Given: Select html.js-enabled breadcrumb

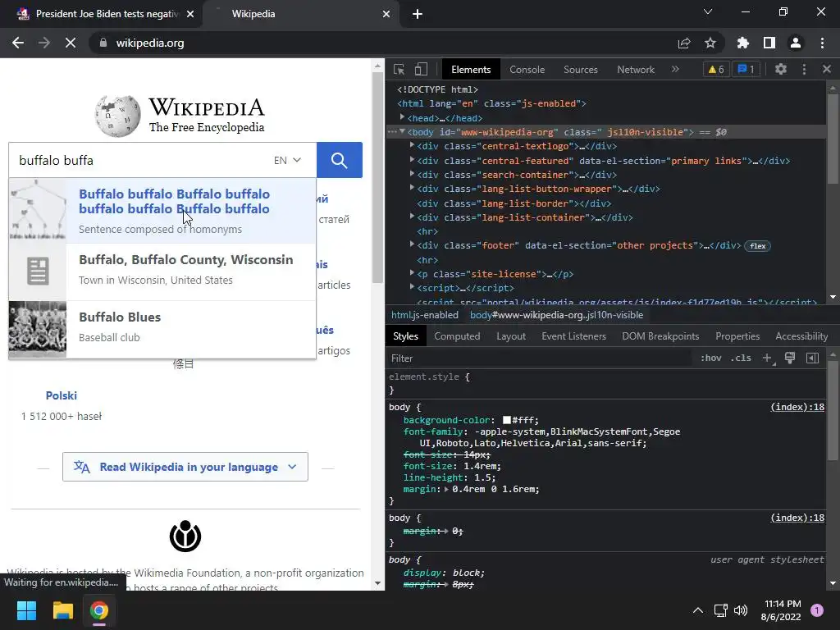Looking at the screenshot, I should click(x=424, y=315).
